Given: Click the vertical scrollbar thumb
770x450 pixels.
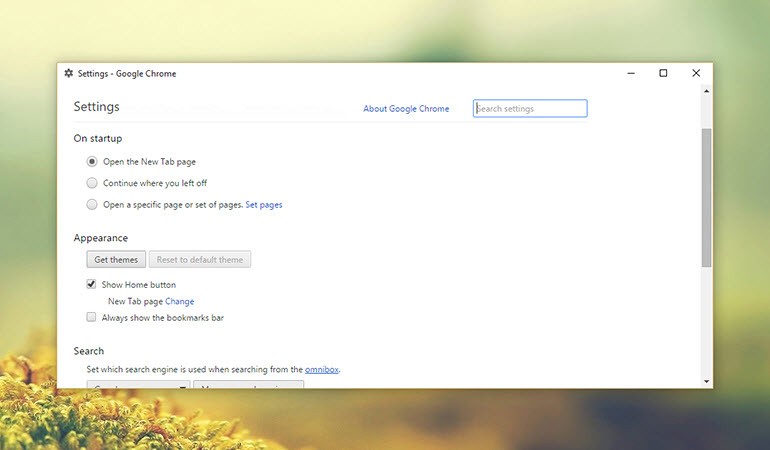Looking at the screenshot, I should [x=706, y=195].
